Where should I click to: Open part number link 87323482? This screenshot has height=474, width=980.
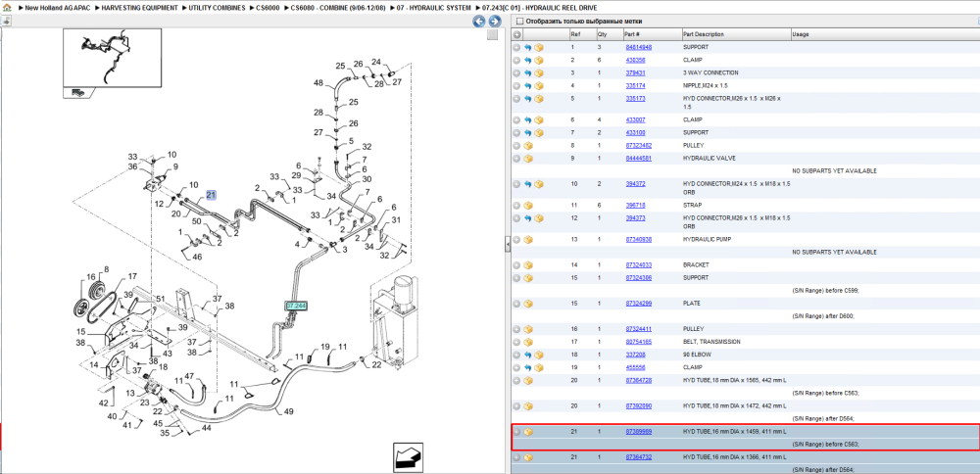[639, 146]
